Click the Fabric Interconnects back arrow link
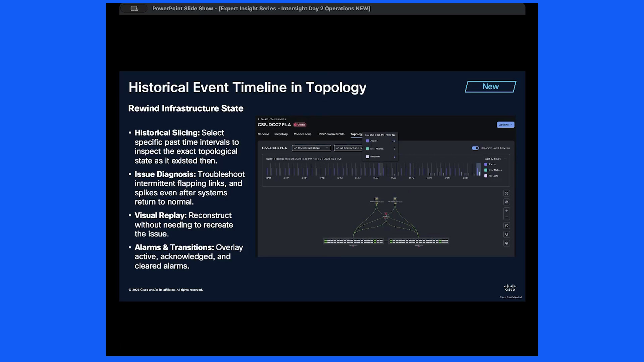Image resolution: width=644 pixels, height=362 pixels. pos(272,119)
